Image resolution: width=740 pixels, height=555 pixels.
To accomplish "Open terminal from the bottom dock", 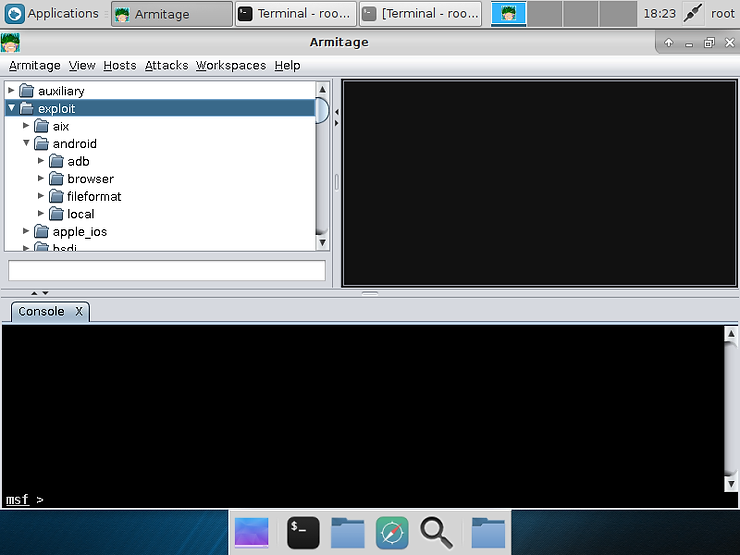I will click(x=303, y=532).
